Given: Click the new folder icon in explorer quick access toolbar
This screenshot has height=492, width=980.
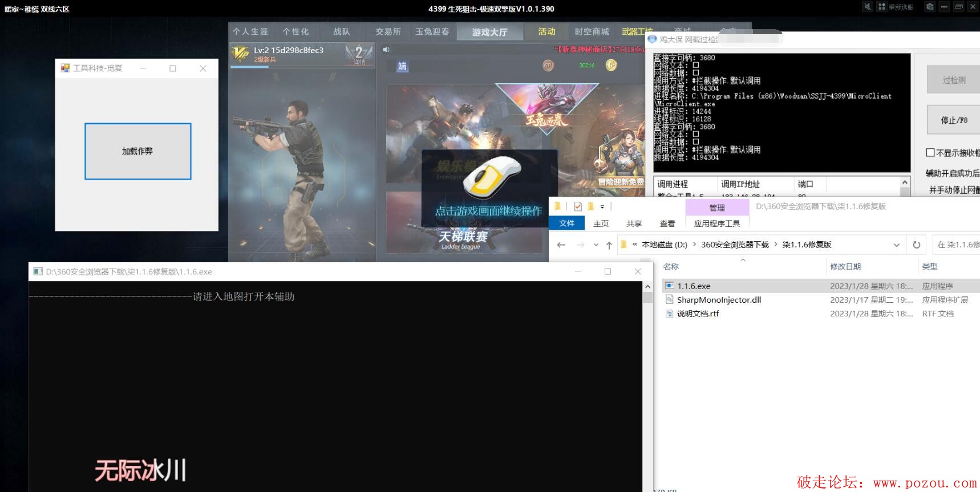Looking at the screenshot, I should [590, 206].
